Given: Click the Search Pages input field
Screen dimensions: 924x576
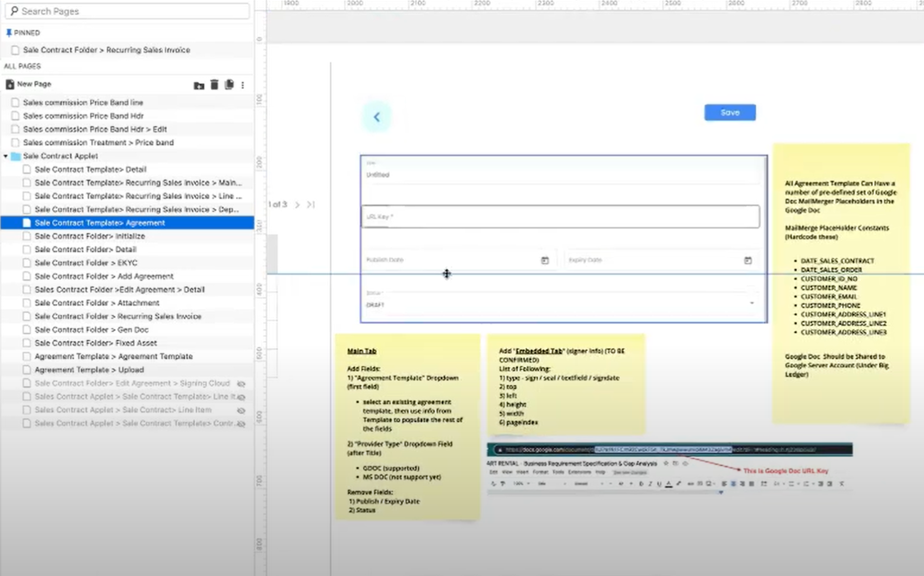Looking at the screenshot, I should point(128,11).
